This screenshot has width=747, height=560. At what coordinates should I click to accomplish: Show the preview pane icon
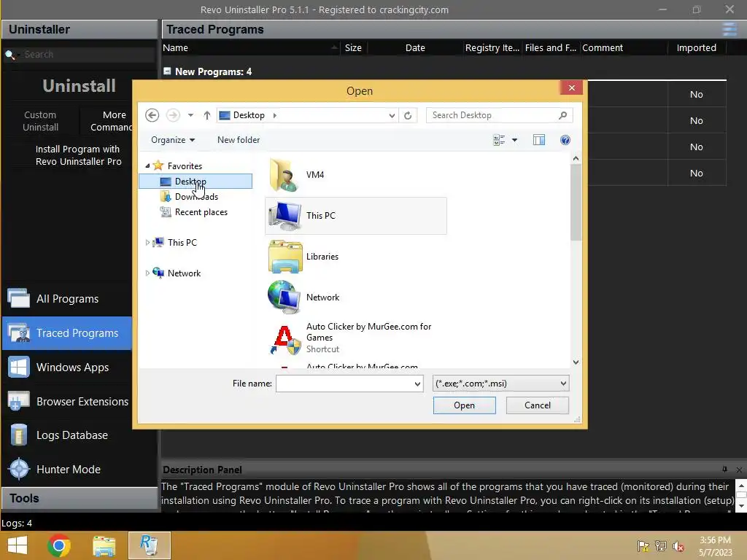(539, 140)
